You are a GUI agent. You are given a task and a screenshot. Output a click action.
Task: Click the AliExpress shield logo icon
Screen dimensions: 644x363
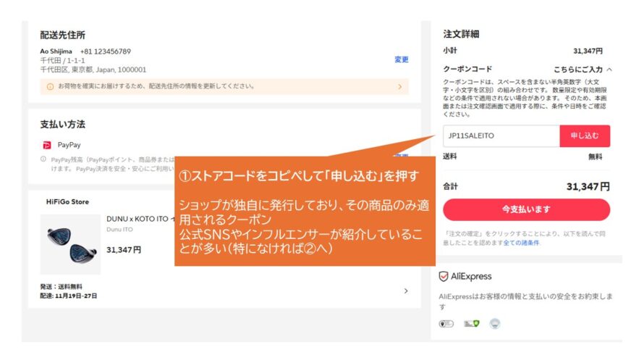coord(443,277)
